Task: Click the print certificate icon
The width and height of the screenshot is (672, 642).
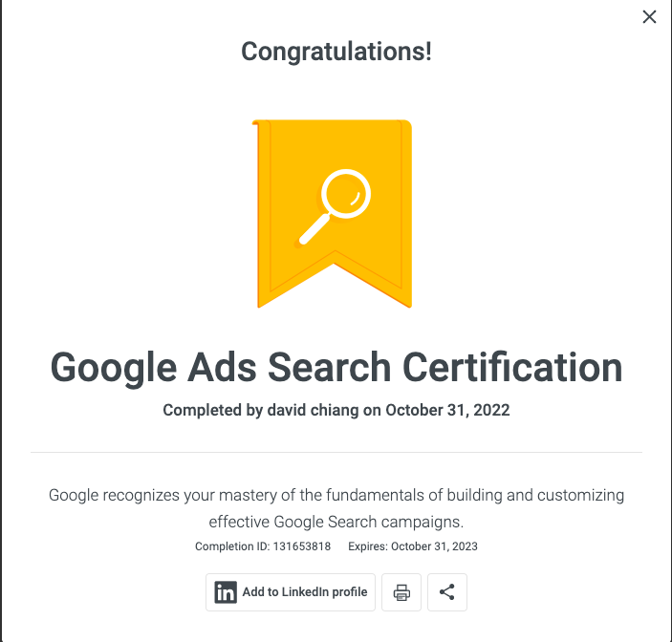Action: point(401,592)
